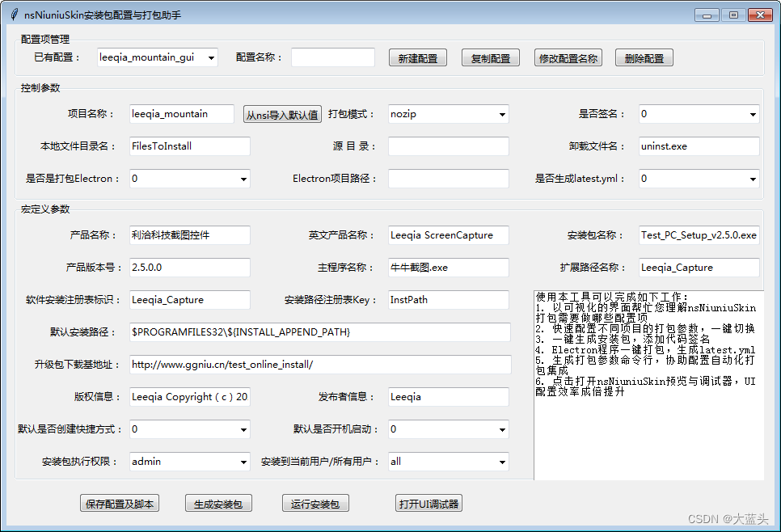This screenshot has width=781, height=532.
Task: Click the 主程序名称 field 牛牛截图.exe
Action: coord(448,268)
